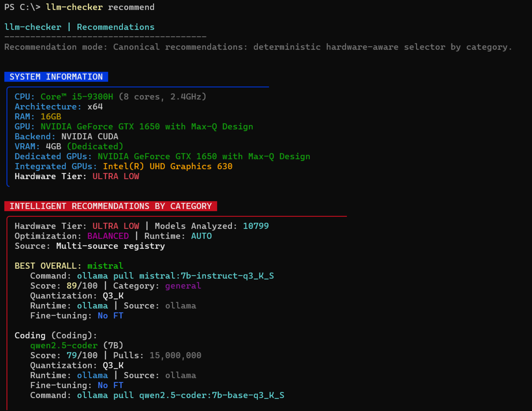Click the SYSTEM INFORMATION header badge

point(56,77)
